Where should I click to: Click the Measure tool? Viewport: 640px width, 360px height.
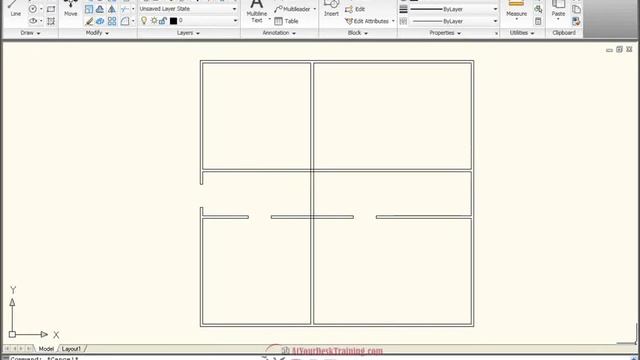[516, 9]
